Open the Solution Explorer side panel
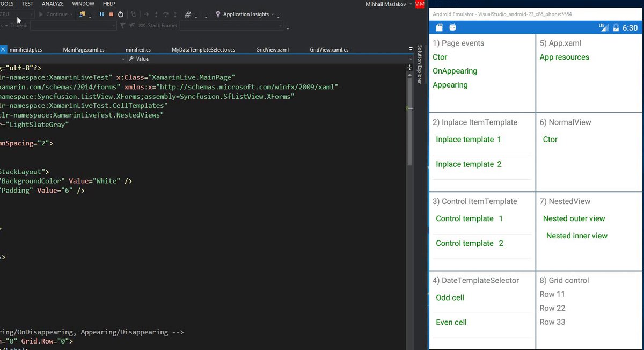 click(x=420, y=65)
